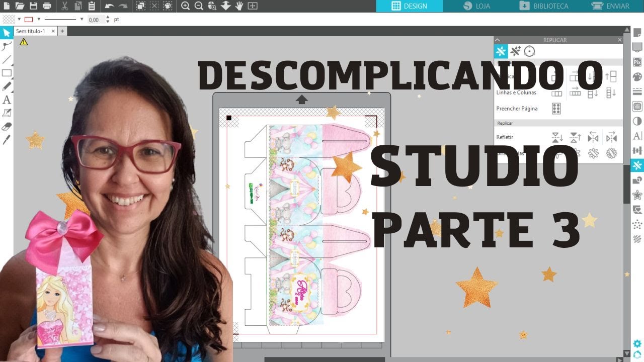Click the scissors Cut icon
644x362 pixels.
[64, 6]
